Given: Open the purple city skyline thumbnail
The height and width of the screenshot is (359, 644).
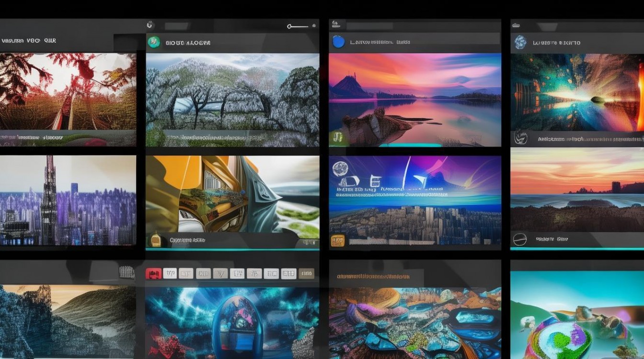Looking at the screenshot, I should (x=68, y=200).
